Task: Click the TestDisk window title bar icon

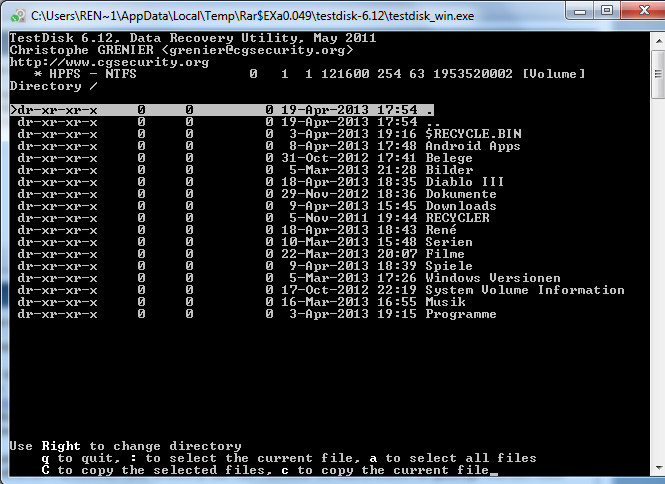Action: pos(17,15)
